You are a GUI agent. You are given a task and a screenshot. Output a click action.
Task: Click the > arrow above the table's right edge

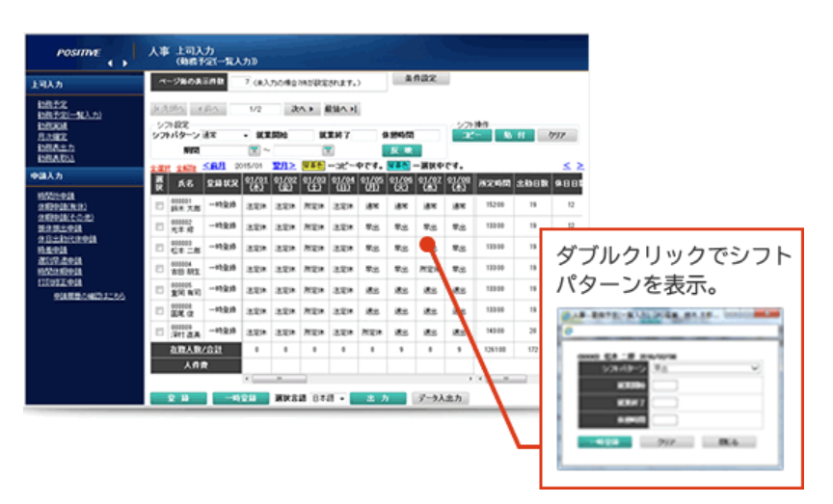pyautogui.click(x=579, y=166)
